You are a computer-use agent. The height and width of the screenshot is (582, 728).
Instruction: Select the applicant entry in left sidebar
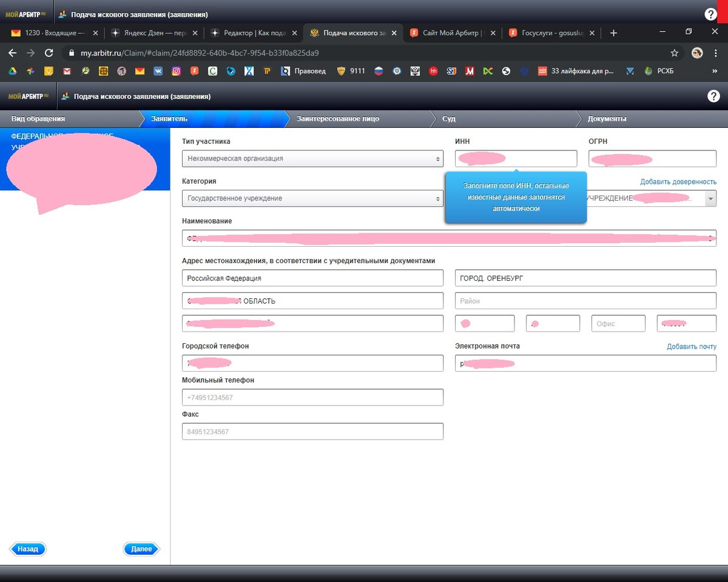point(85,159)
